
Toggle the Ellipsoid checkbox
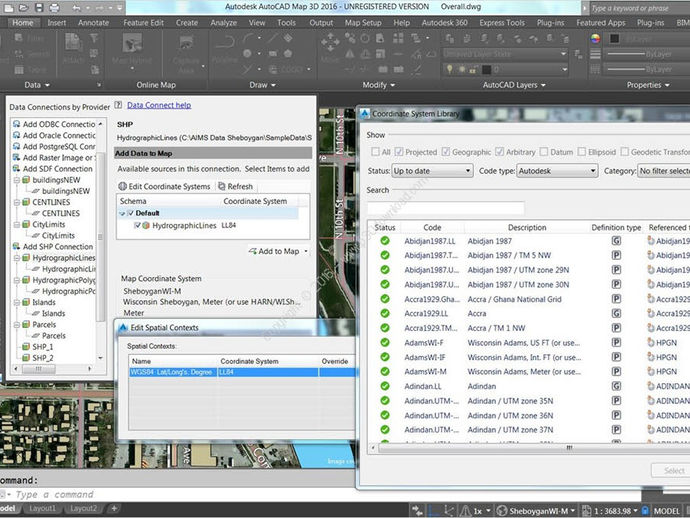pos(582,152)
